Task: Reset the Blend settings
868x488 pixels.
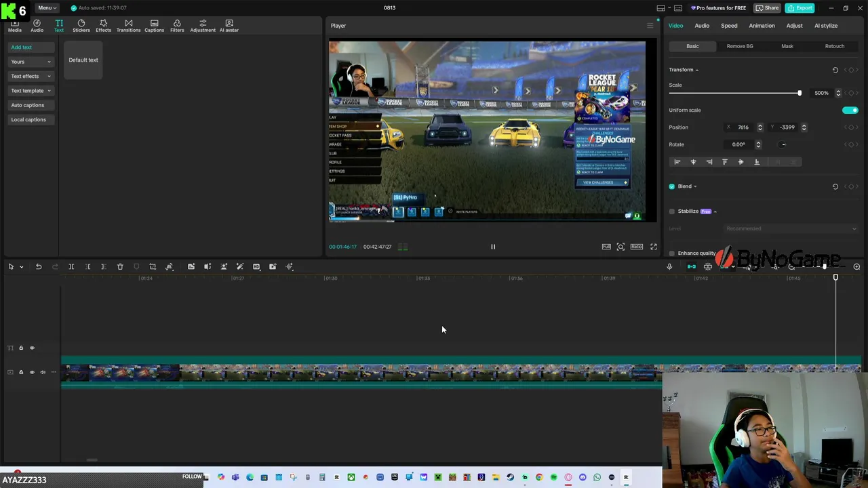Action: point(835,186)
